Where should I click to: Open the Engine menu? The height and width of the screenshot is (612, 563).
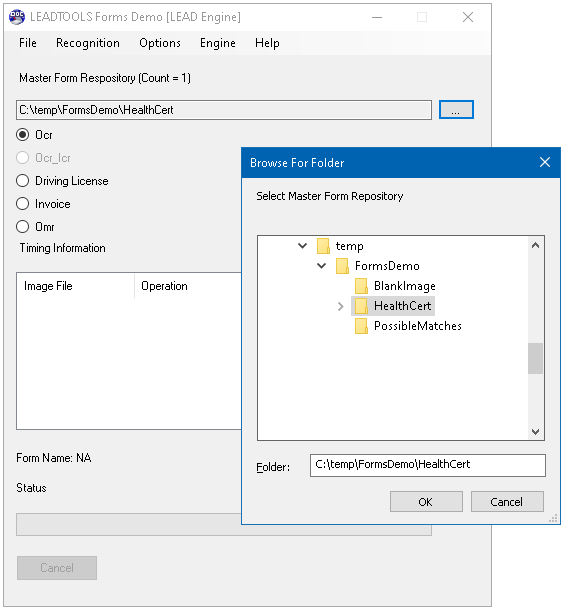tap(218, 43)
